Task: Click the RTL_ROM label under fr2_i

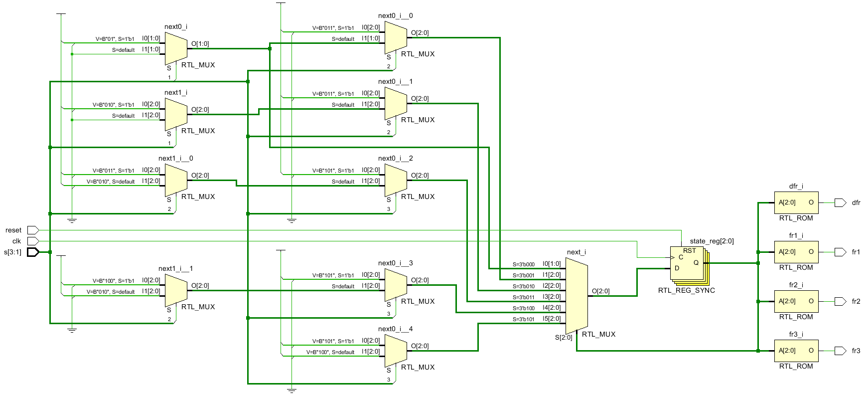Action: 796,317
